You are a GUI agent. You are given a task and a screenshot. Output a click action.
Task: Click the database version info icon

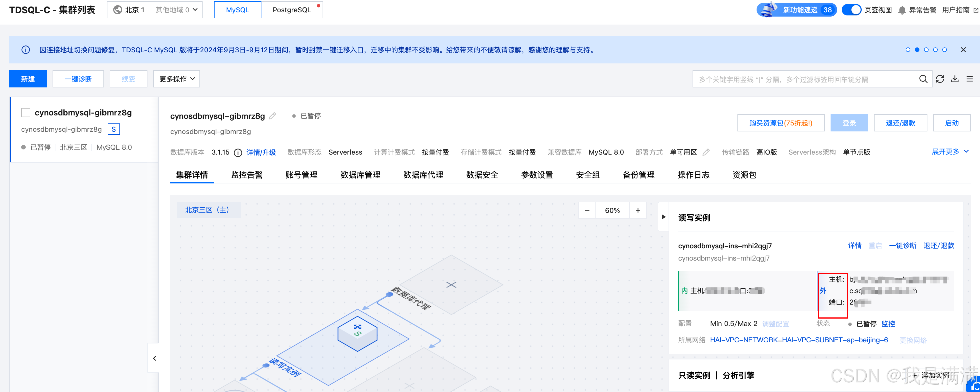238,153
